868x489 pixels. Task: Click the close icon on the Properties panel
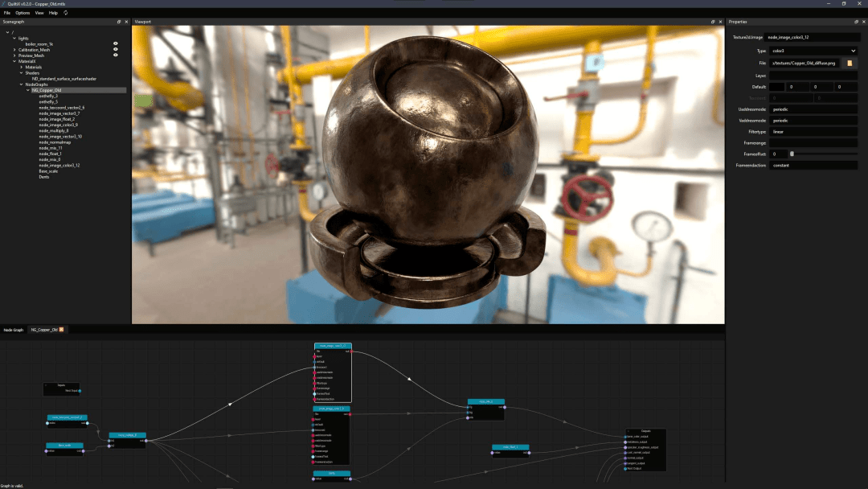pos(864,22)
